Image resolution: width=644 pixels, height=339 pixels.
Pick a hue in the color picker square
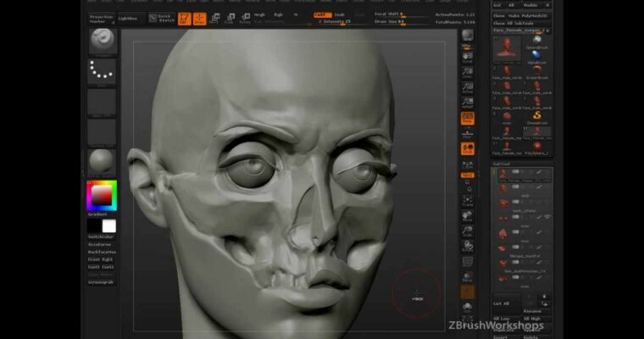[x=103, y=196]
